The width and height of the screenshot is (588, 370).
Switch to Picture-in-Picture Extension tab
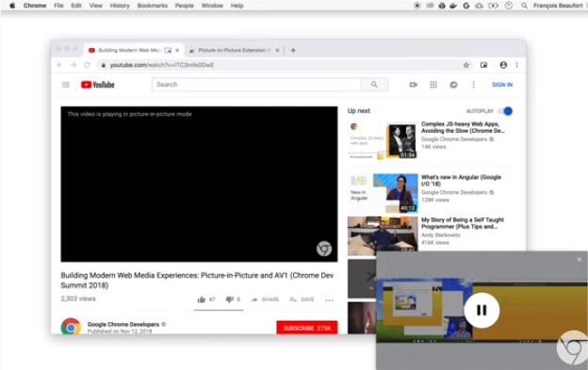point(235,50)
